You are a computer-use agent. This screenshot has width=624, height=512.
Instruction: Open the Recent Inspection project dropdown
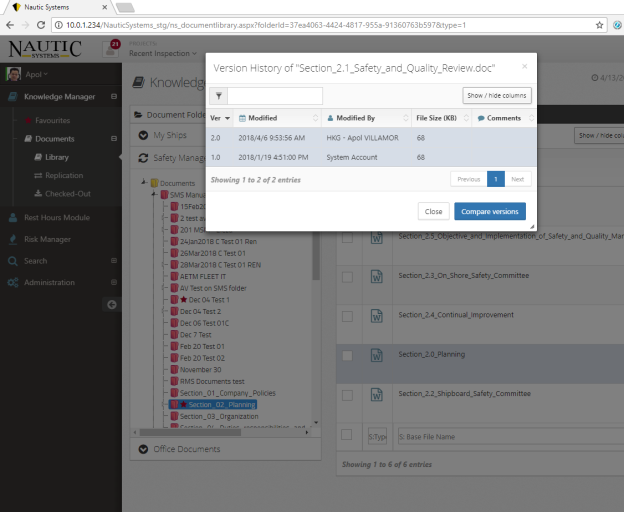(162, 53)
